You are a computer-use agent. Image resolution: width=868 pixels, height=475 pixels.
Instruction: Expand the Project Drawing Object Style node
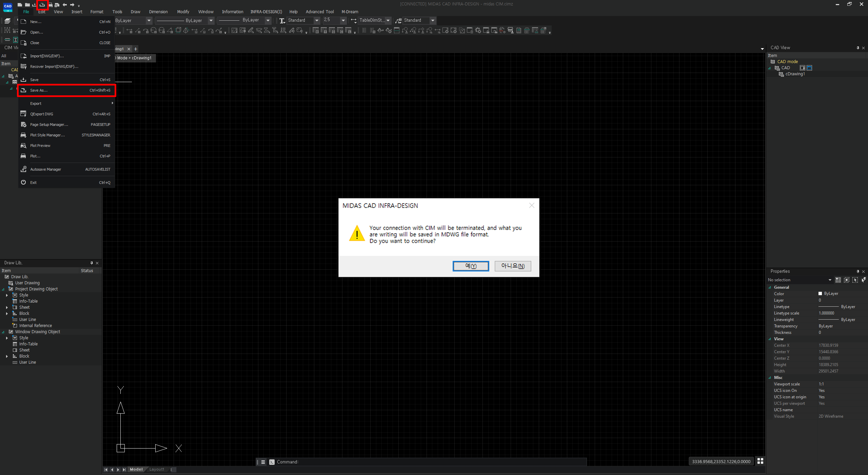pyautogui.click(x=7, y=295)
